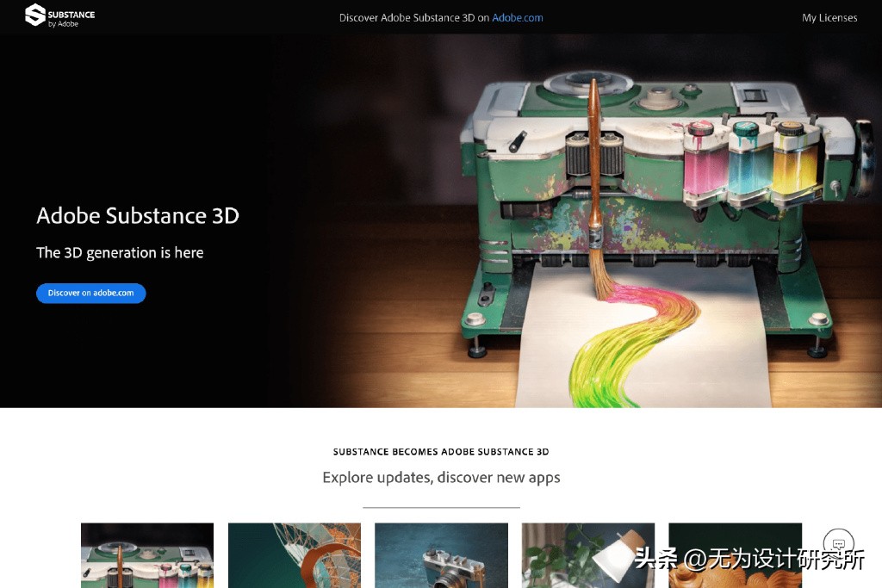Click the 'Discover on adobe.com' blue button

tap(90, 293)
